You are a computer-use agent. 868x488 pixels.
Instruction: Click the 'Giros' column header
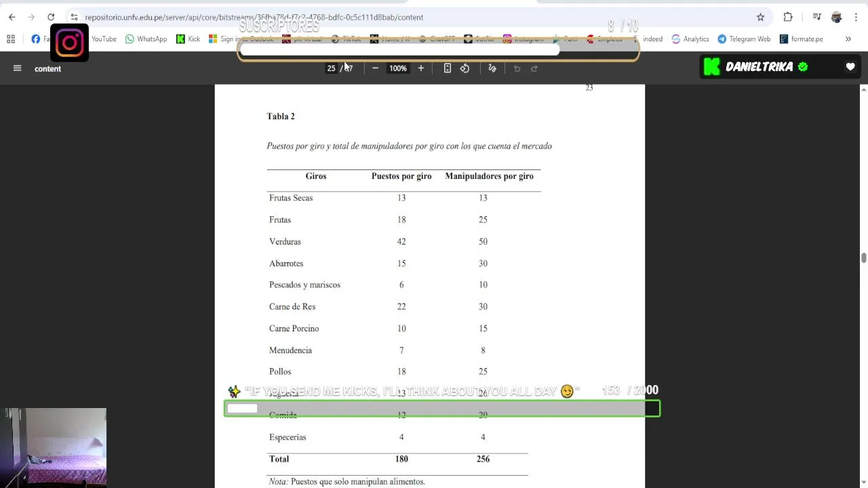point(316,176)
